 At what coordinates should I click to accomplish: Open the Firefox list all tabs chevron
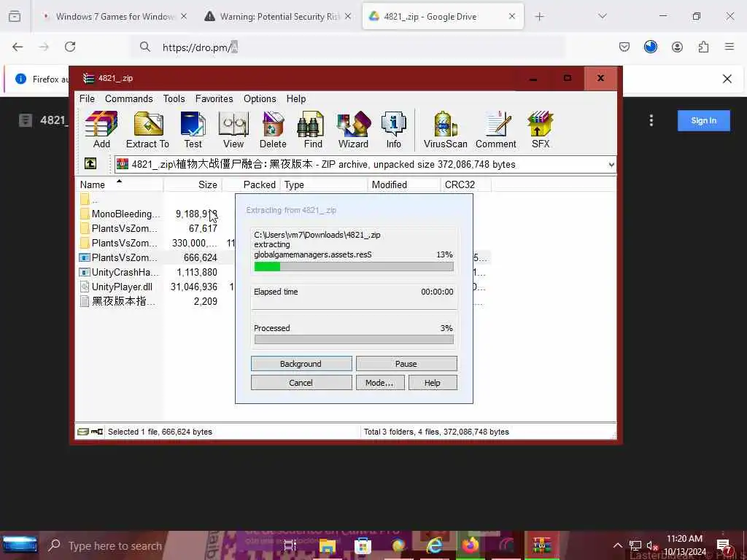point(603,16)
